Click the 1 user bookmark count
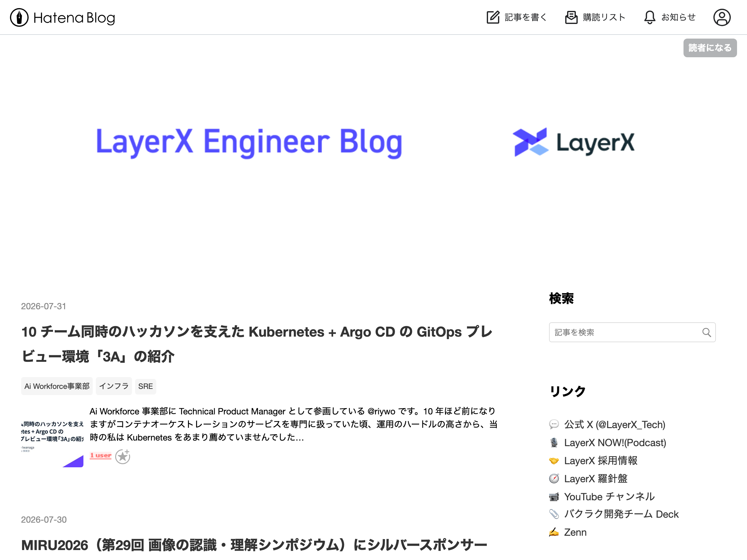 click(x=100, y=455)
